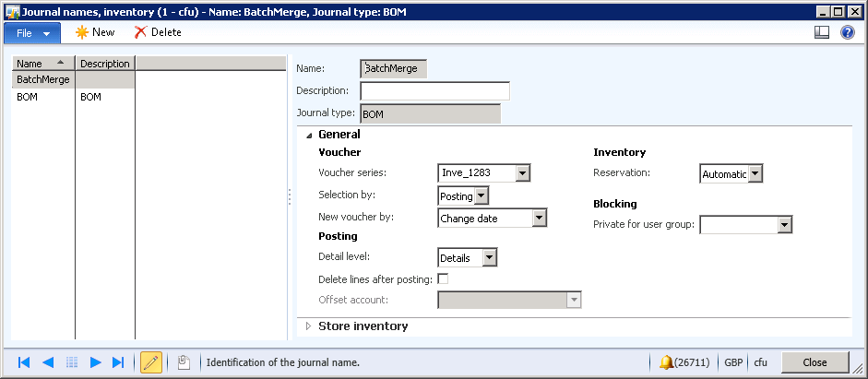Click the document attachment icon

click(x=184, y=362)
